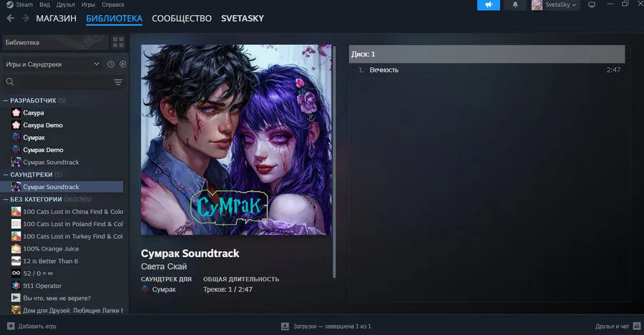The image size is (644, 335).
Task: Click the plus icon beside Добавить игру
Action: 11,326
